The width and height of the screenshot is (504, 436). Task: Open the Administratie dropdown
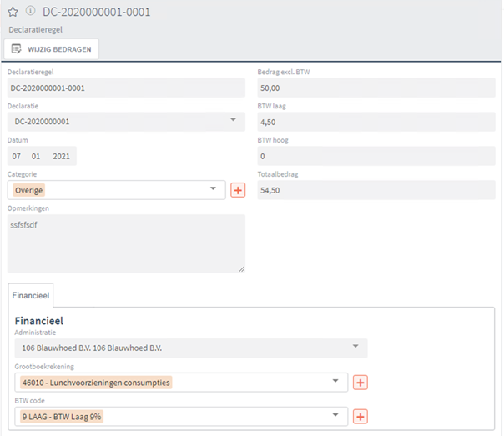pos(355,347)
